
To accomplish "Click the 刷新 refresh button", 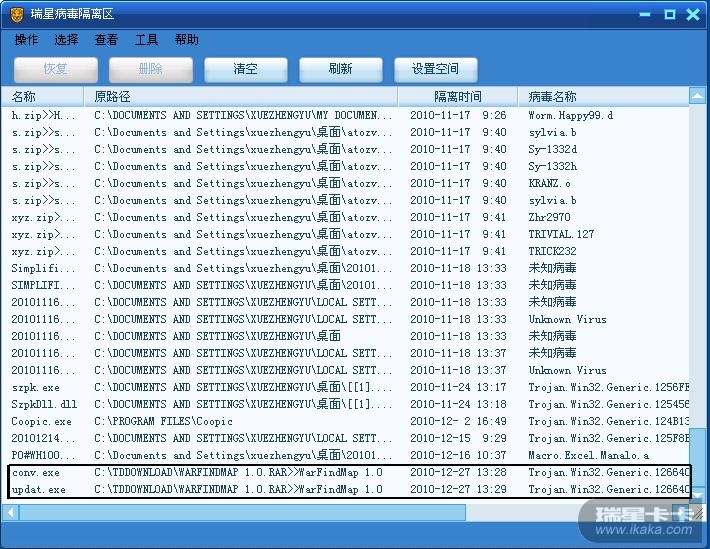I will [x=341, y=69].
